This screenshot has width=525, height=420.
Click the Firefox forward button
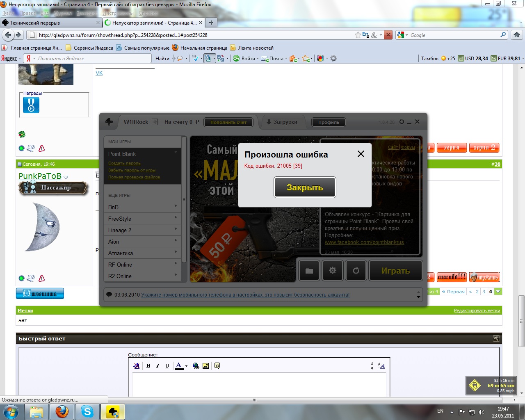tap(18, 35)
